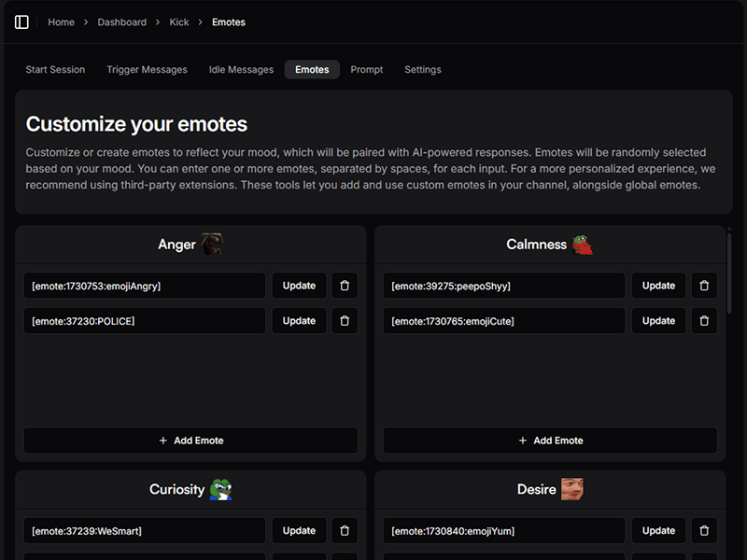The width and height of the screenshot is (747, 560).
Task: Click the Anger heading emote icon
Action: [212, 244]
